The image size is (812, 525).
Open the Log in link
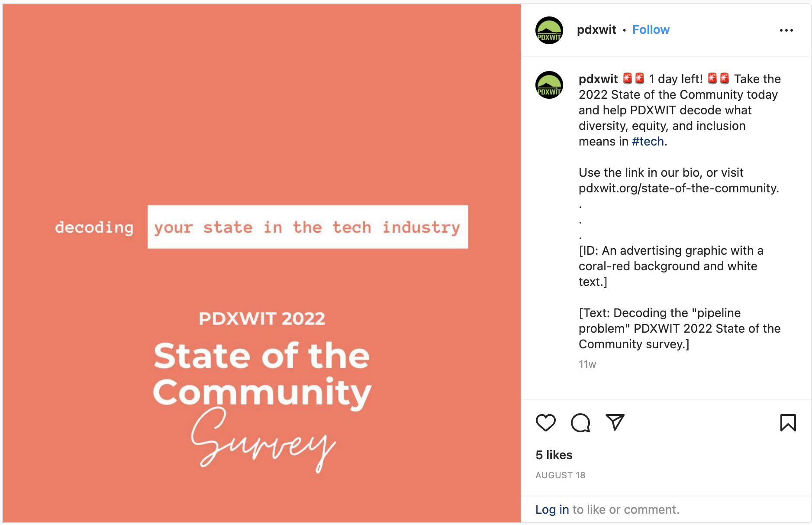tap(552, 509)
